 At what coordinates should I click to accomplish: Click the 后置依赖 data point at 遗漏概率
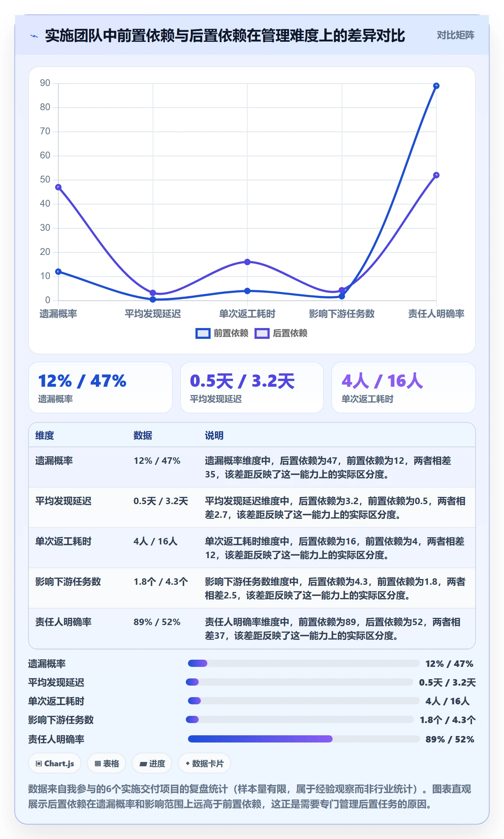pos(58,187)
